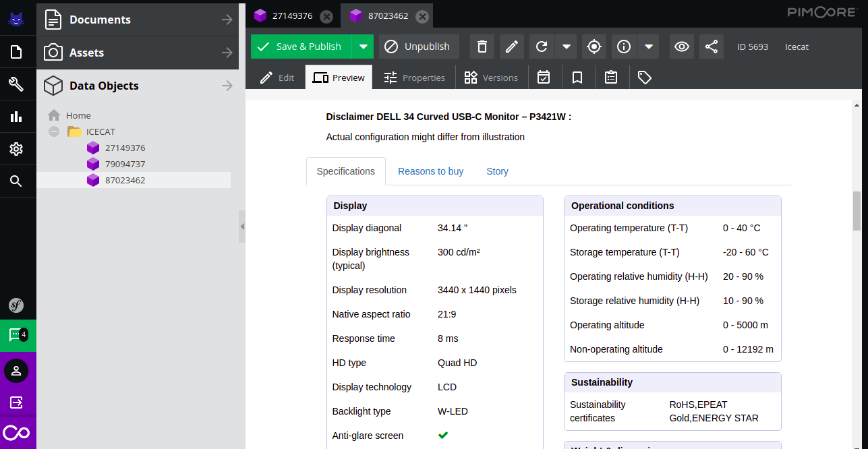Close the 27149376 tab
The height and width of the screenshot is (449, 868).
click(326, 16)
